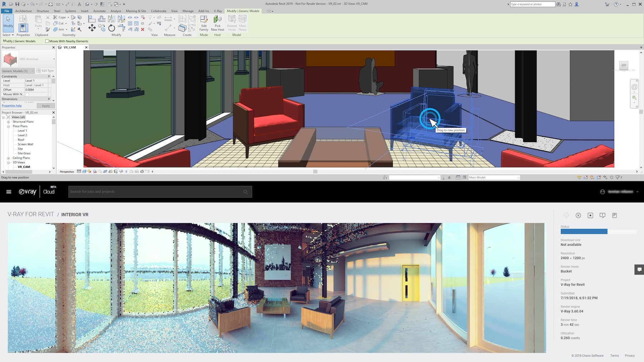Screen dimensions: 644x362
Task: Stop the render with the square stop icon
Action: [590, 215]
